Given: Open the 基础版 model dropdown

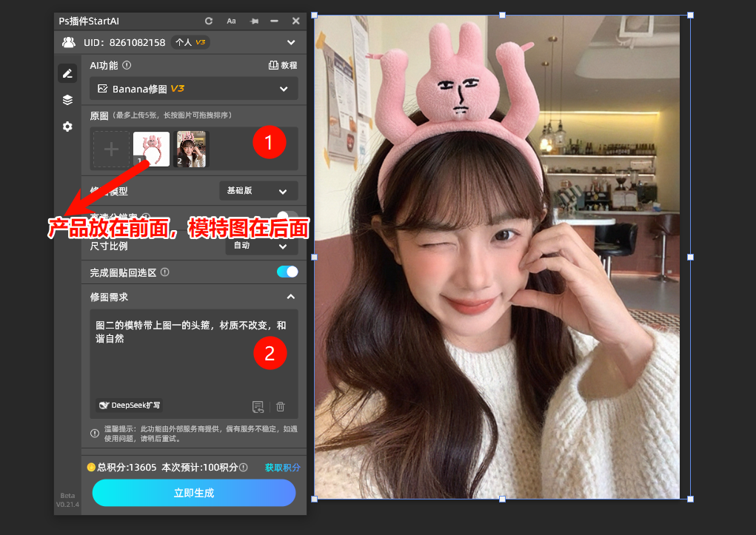Looking at the screenshot, I should [258, 191].
